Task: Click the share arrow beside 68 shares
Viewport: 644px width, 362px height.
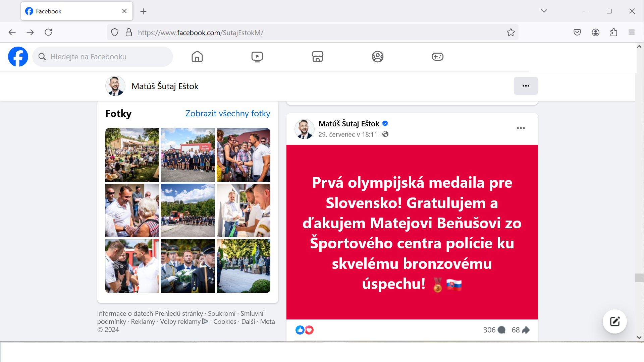Action: coord(526,330)
